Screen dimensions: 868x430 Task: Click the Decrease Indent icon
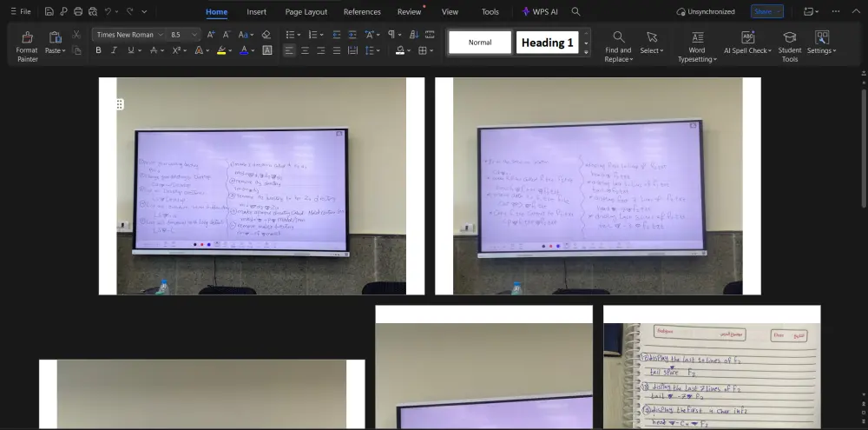[x=337, y=35]
